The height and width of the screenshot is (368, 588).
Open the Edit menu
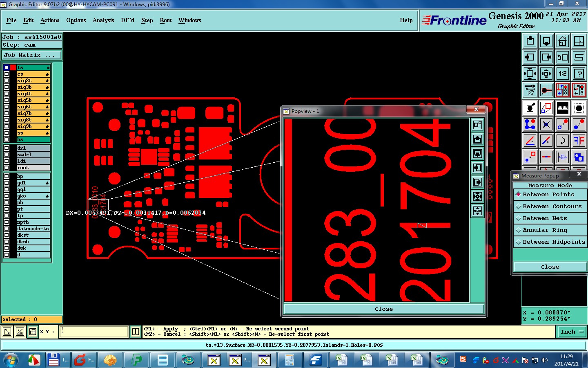(29, 20)
